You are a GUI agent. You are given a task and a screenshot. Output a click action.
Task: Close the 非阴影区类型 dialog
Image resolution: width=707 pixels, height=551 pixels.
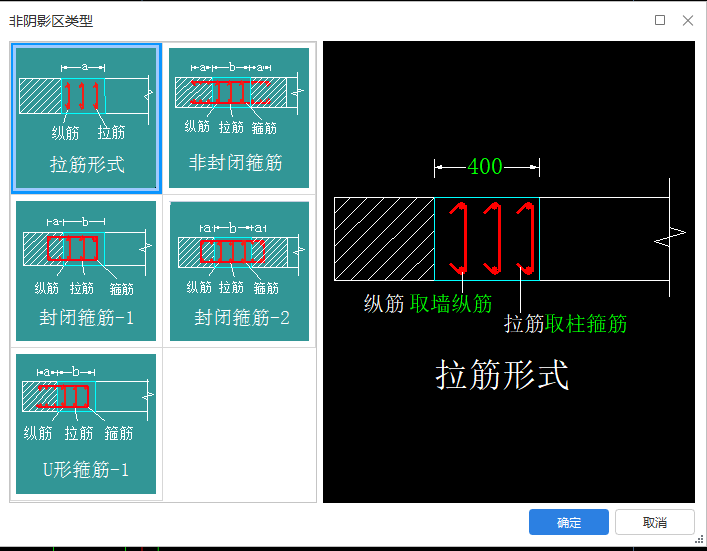688,20
